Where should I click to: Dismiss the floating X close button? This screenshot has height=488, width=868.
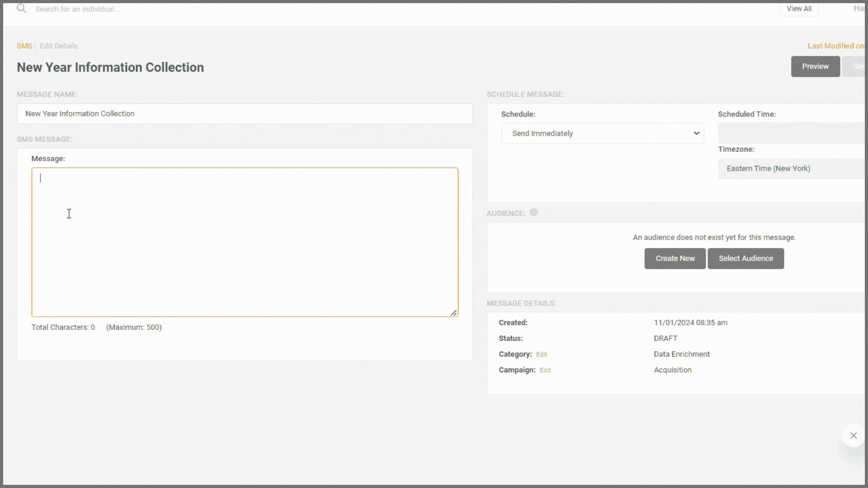853,436
